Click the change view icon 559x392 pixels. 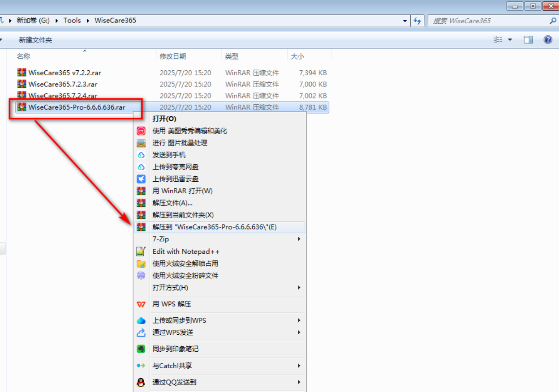(x=498, y=40)
